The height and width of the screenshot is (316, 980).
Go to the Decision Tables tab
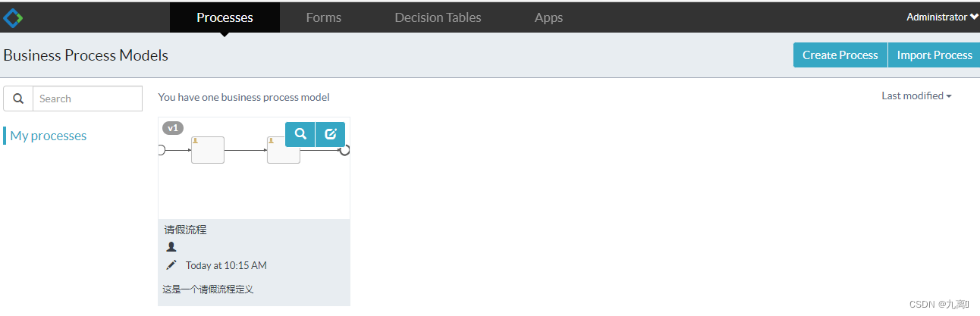pyautogui.click(x=438, y=17)
